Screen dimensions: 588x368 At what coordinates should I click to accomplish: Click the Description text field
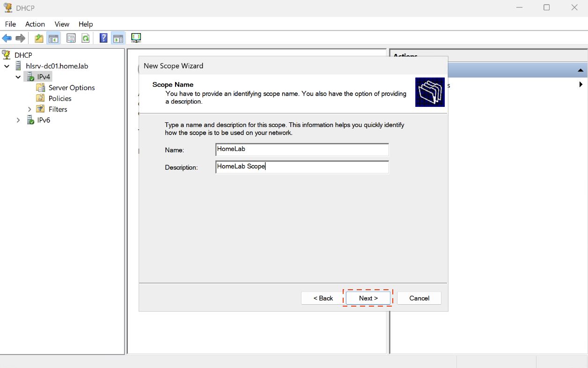[302, 167]
